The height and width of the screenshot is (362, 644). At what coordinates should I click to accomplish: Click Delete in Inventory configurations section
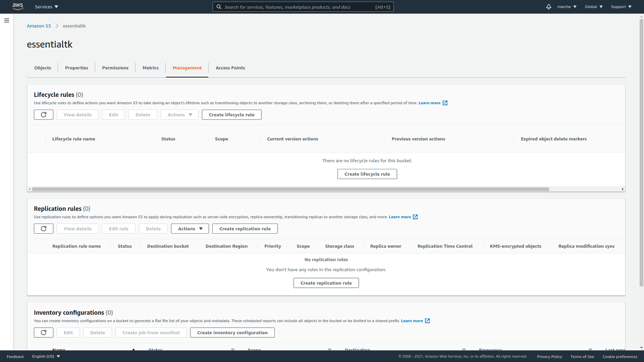(98, 332)
